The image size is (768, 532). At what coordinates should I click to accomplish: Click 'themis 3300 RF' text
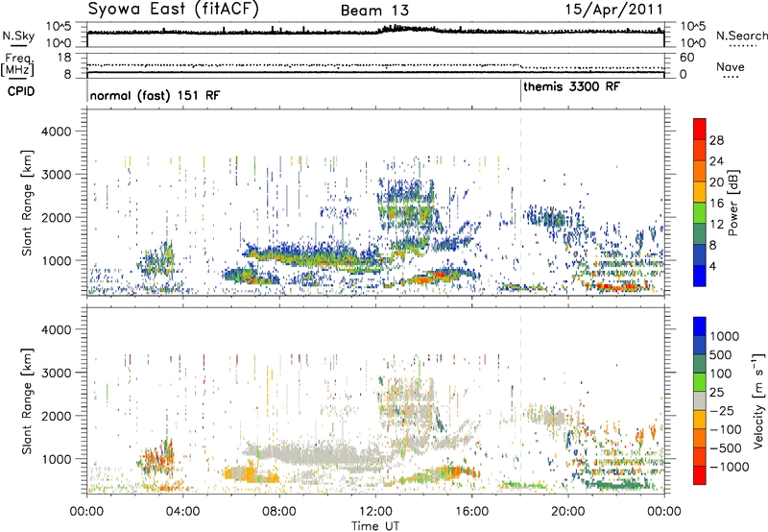pyautogui.click(x=571, y=86)
